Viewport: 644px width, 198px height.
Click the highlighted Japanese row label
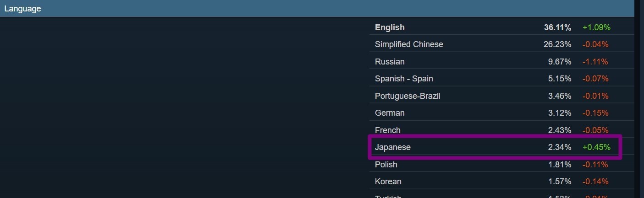click(393, 147)
